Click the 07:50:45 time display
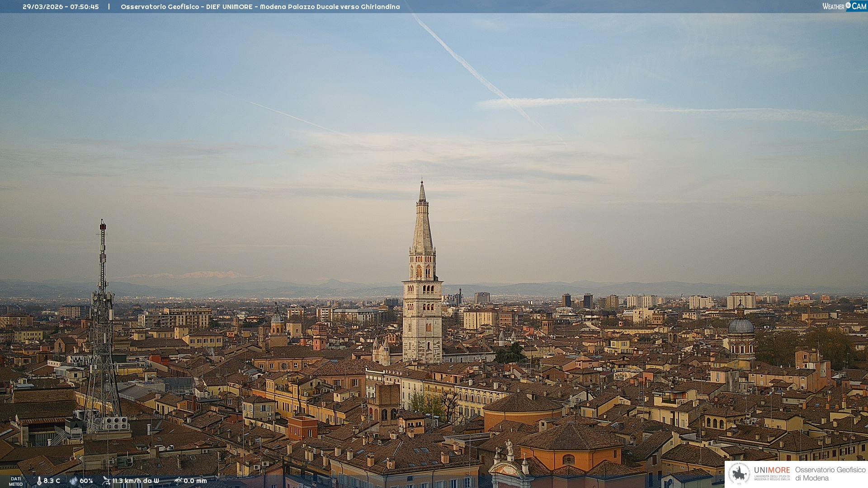The height and width of the screenshot is (488, 868). (85, 7)
